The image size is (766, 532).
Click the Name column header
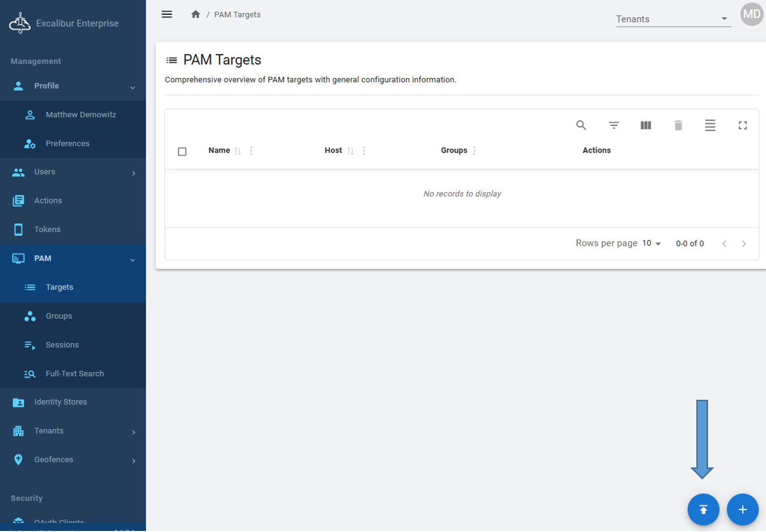coord(219,150)
